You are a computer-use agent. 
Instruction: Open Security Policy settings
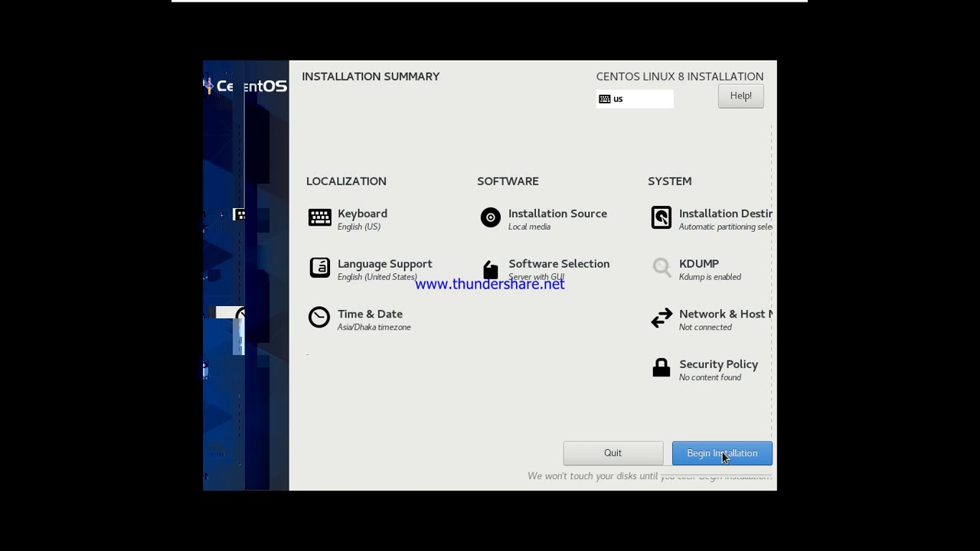tap(718, 364)
